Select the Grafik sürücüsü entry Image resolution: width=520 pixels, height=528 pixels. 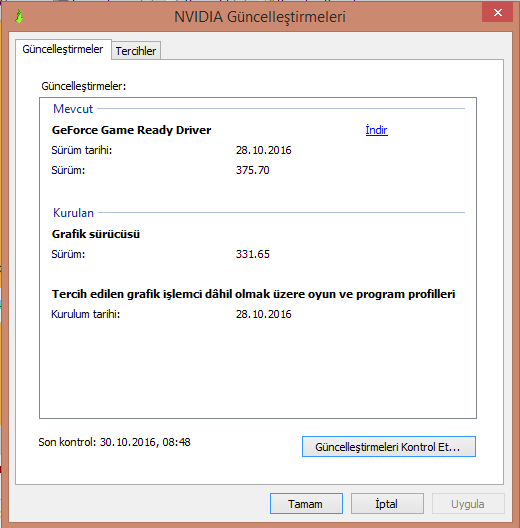96,234
